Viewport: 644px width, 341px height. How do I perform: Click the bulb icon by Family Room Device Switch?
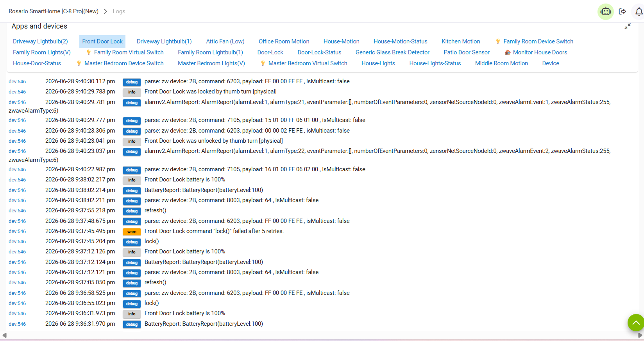[x=498, y=41]
